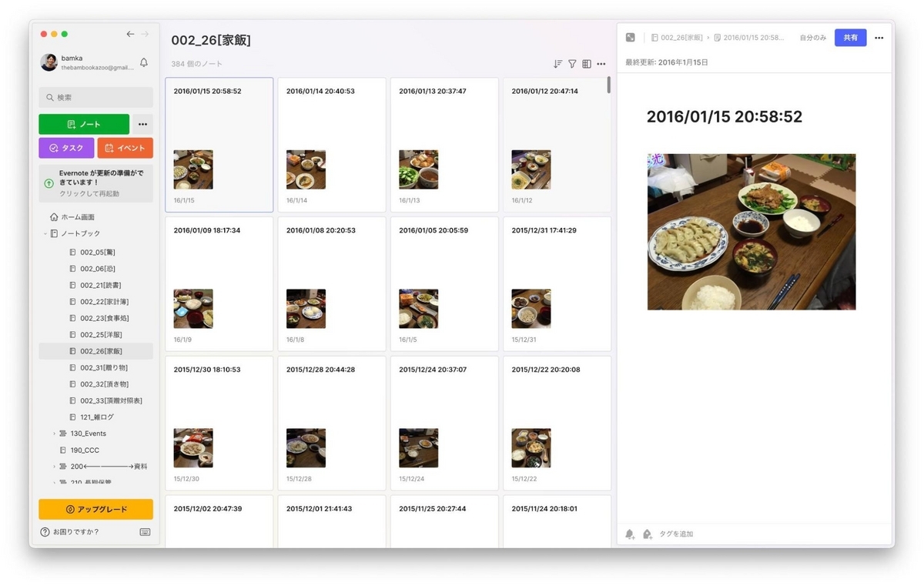Open the お困りですか help link

pyautogui.click(x=70, y=531)
